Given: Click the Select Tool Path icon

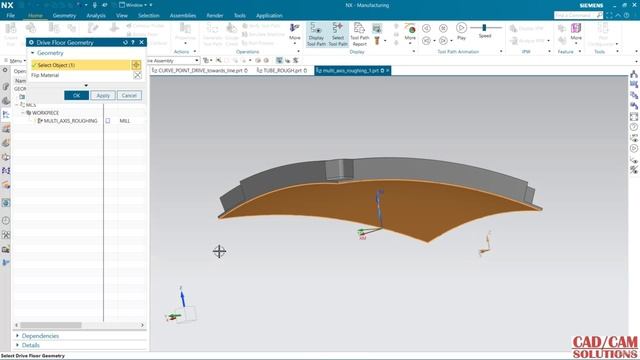Looking at the screenshot, I should [338, 34].
